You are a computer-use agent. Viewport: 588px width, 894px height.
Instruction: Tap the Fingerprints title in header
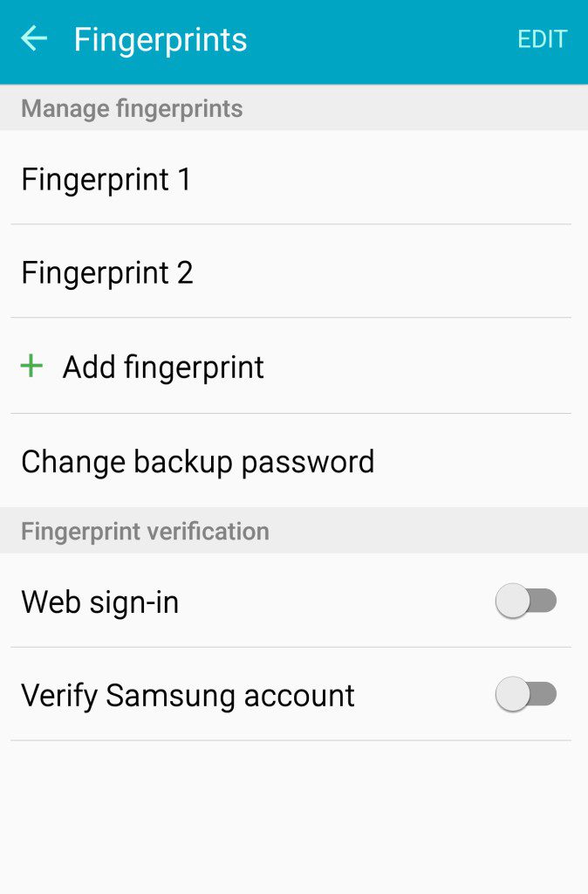(160, 38)
